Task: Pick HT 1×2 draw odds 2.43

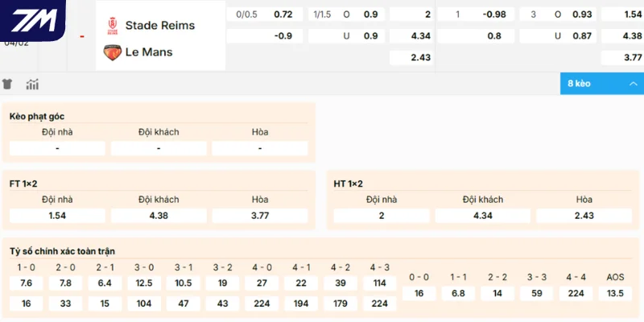Action: [x=584, y=216]
